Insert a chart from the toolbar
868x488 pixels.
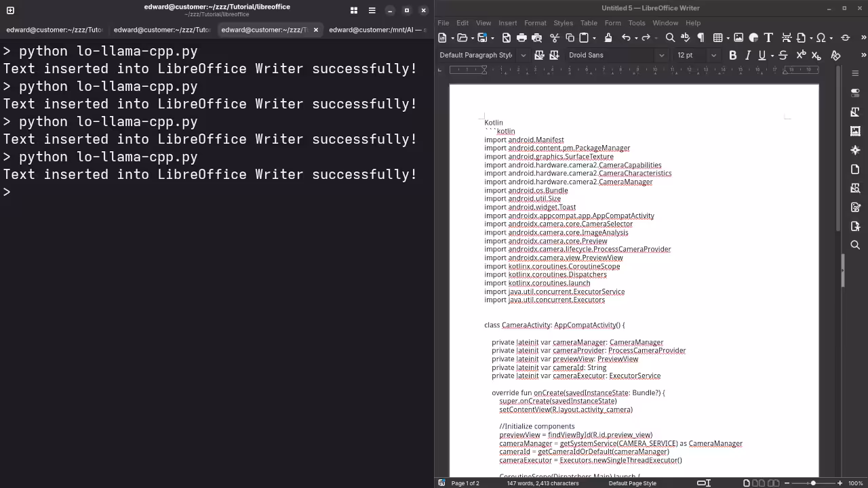753,37
